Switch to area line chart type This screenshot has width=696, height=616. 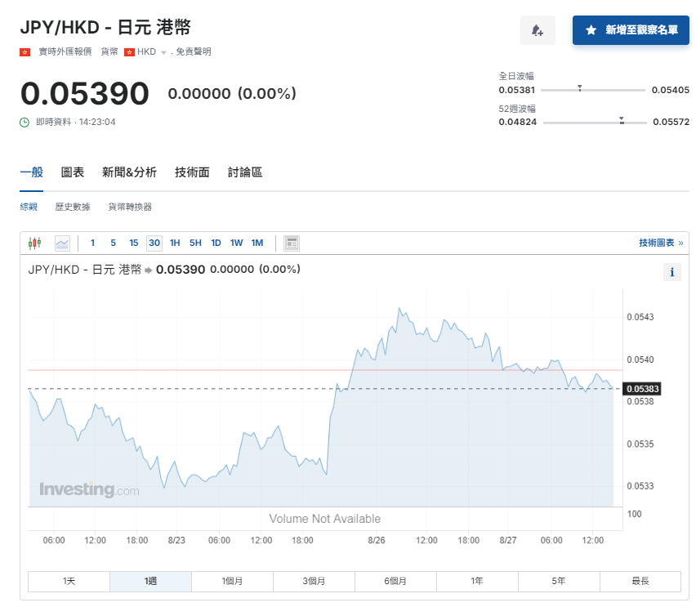pos(62,243)
